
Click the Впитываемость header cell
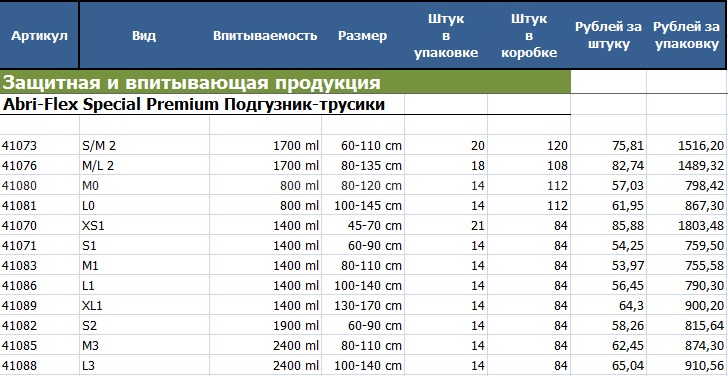pyautogui.click(x=265, y=36)
